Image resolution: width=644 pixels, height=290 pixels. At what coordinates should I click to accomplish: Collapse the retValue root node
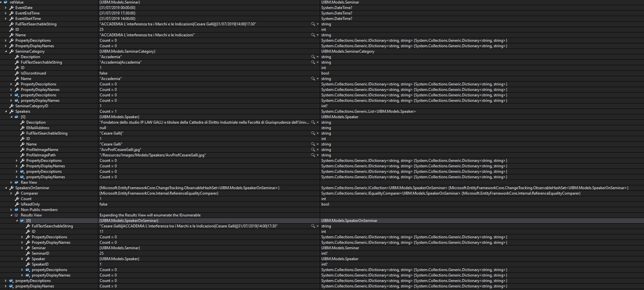(2, 2)
